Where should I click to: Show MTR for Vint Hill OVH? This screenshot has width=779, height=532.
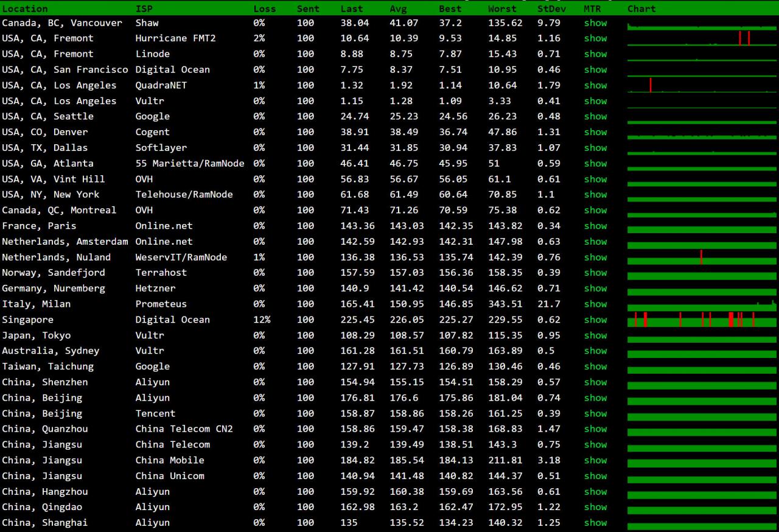[595, 179]
